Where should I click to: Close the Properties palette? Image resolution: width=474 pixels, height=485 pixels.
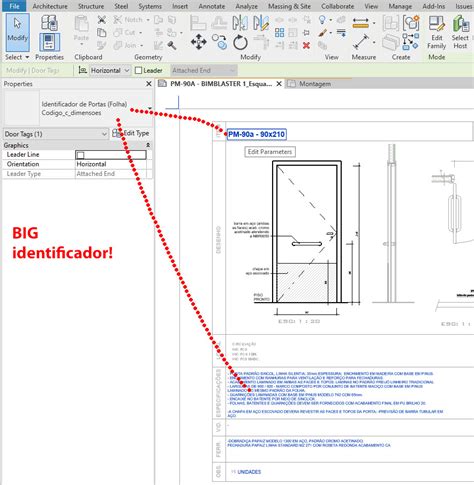(149, 84)
